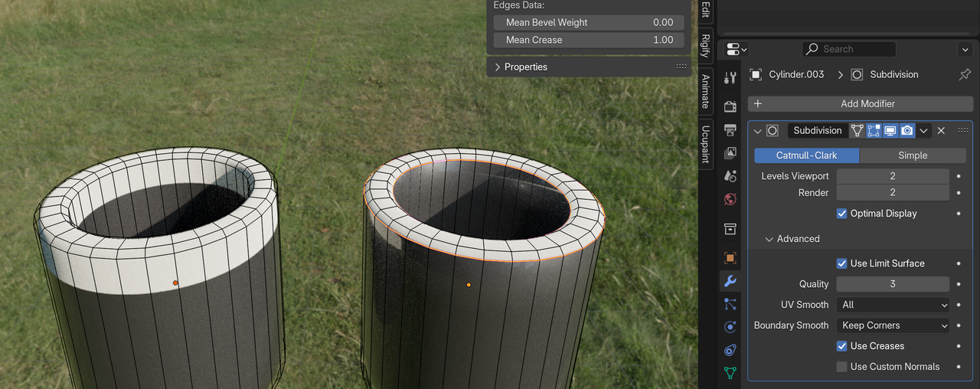Image resolution: width=980 pixels, height=389 pixels.
Task: Toggle On Cage display for Subdivision modifier
Action: pos(857,131)
